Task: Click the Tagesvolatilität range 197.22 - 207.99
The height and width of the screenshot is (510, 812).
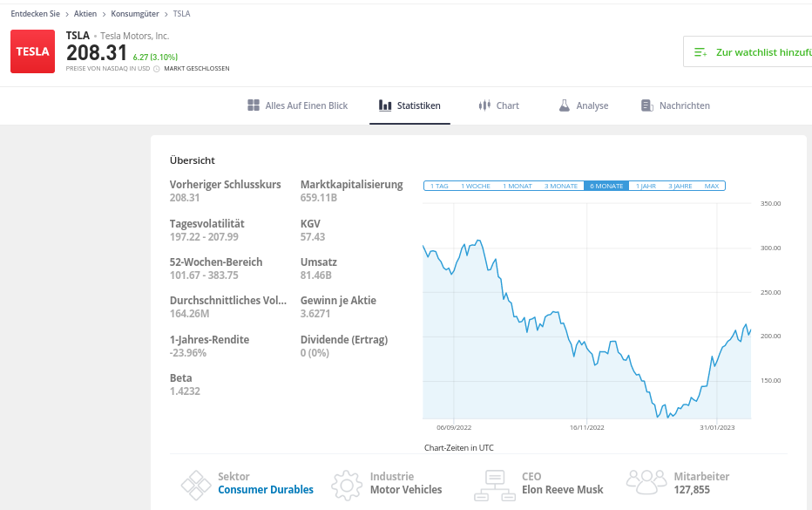Action: pos(204,237)
